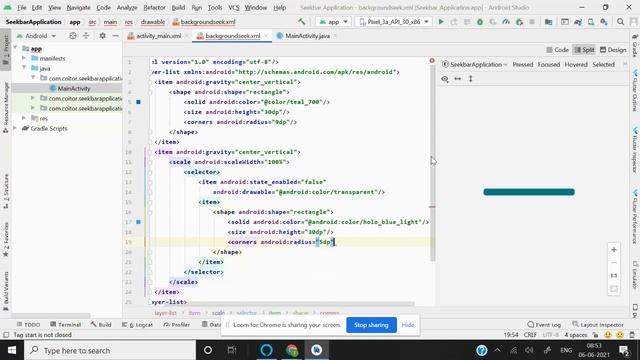640x360 pixels.
Task: Collapse the java folder
Action: (24, 68)
